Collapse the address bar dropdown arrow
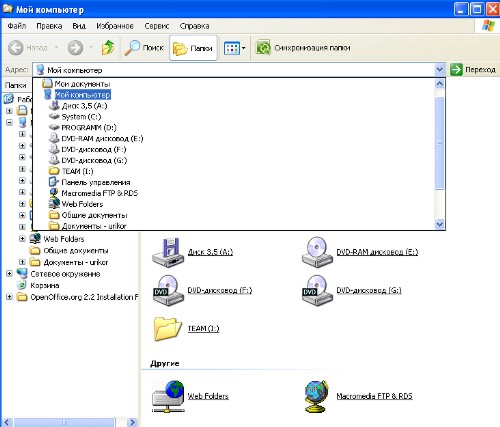 (440, 70)
